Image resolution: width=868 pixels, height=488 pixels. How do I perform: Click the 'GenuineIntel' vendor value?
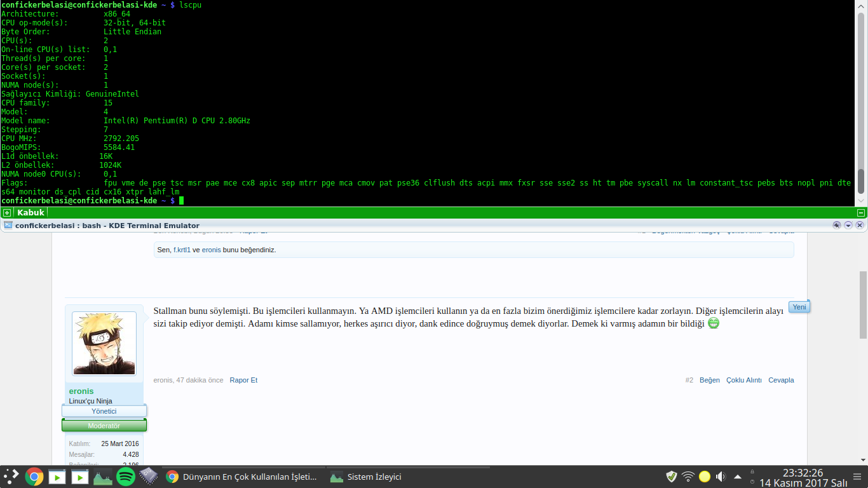click(x=112, y=93)
